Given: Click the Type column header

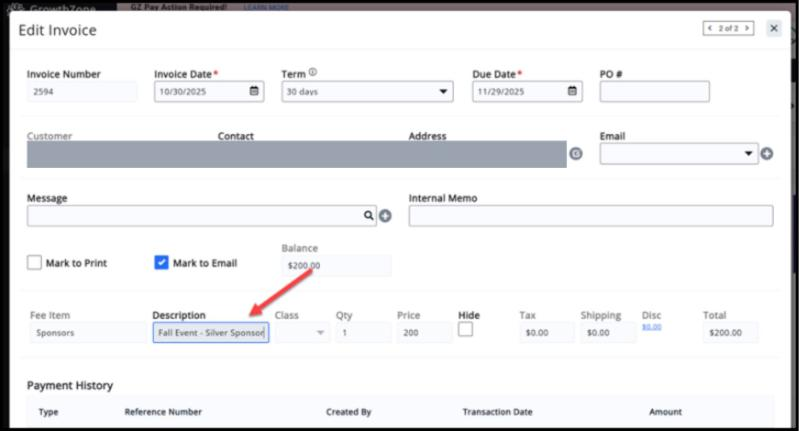Looking at the screenshot, I should (48, 412).
